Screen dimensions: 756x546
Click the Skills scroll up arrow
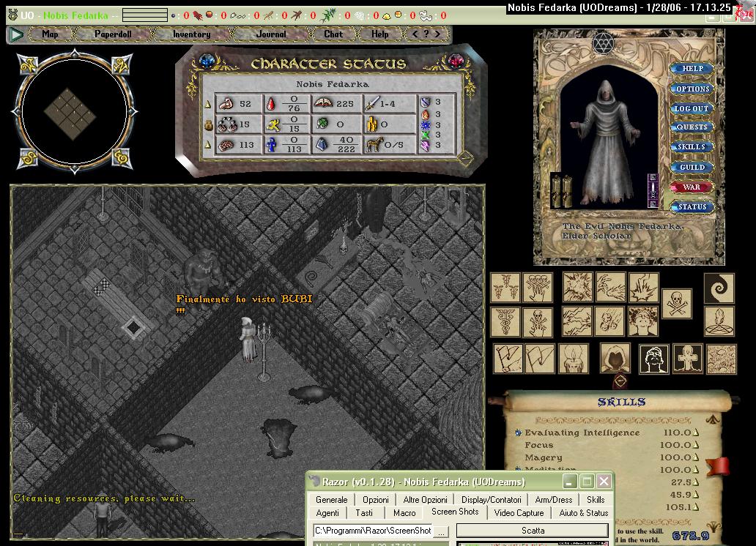point(713,419)
